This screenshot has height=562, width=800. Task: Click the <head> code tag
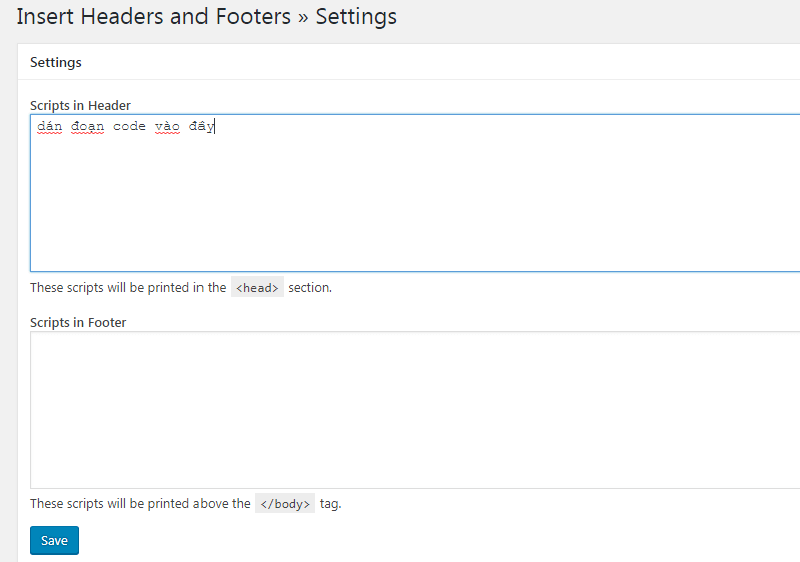[x=257, y=287]
